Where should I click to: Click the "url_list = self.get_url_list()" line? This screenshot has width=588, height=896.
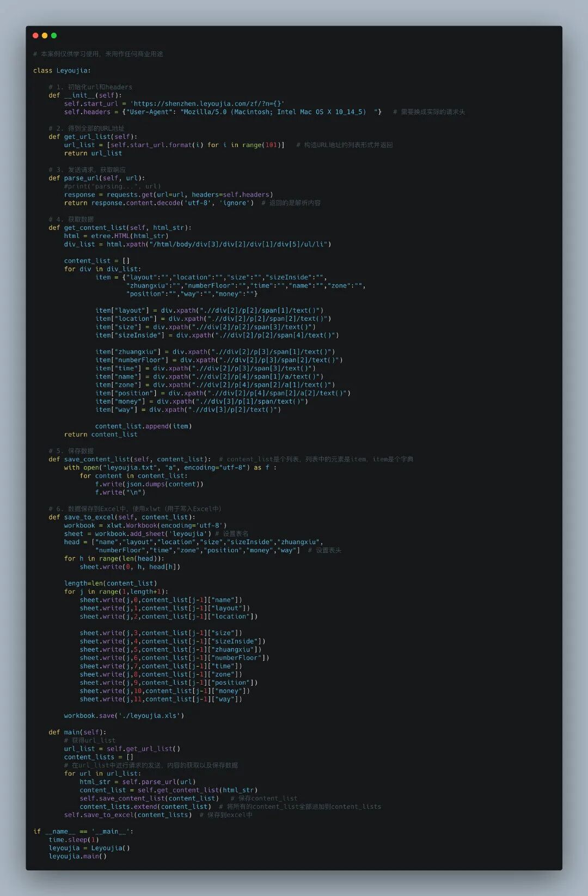click(122, 748)
